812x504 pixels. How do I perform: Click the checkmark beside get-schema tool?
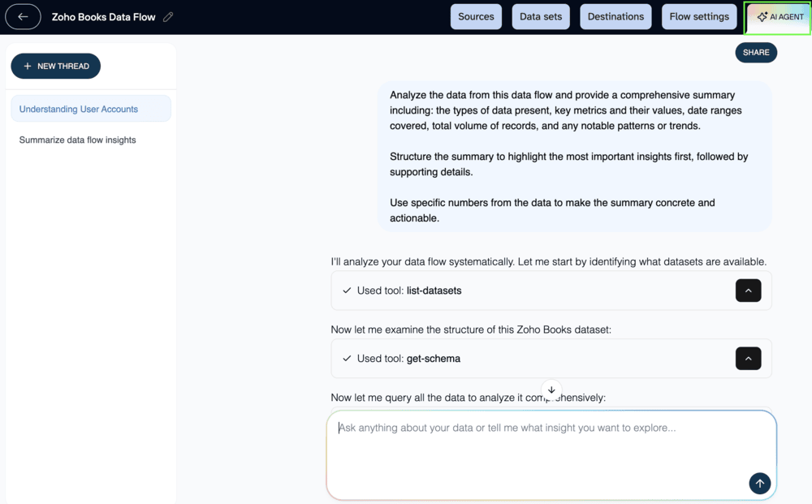(x=346, y=358)
